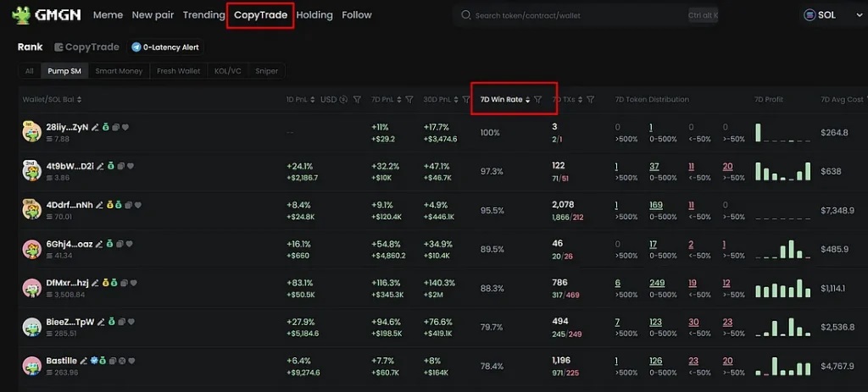Viewport: 868px width, 392px height.
Task: Click money bag badge on 4t9bW...D2i
Action: click(111, 166)
